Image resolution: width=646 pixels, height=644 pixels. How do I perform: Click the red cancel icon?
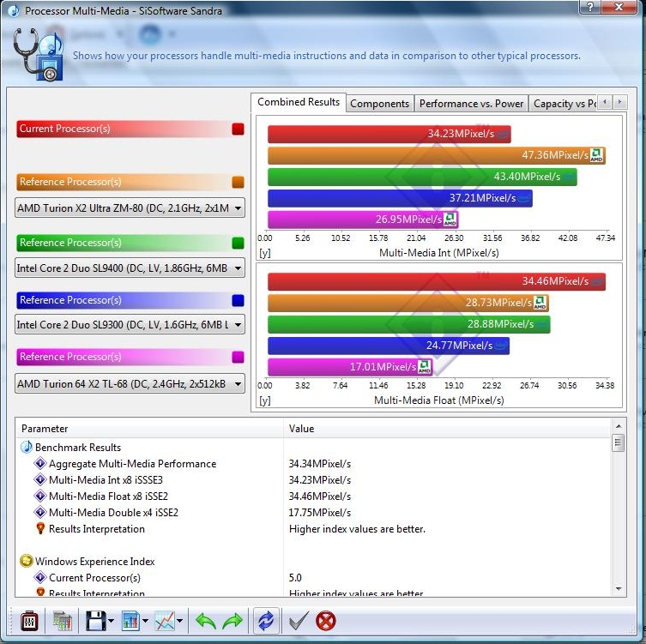(326, 620)
